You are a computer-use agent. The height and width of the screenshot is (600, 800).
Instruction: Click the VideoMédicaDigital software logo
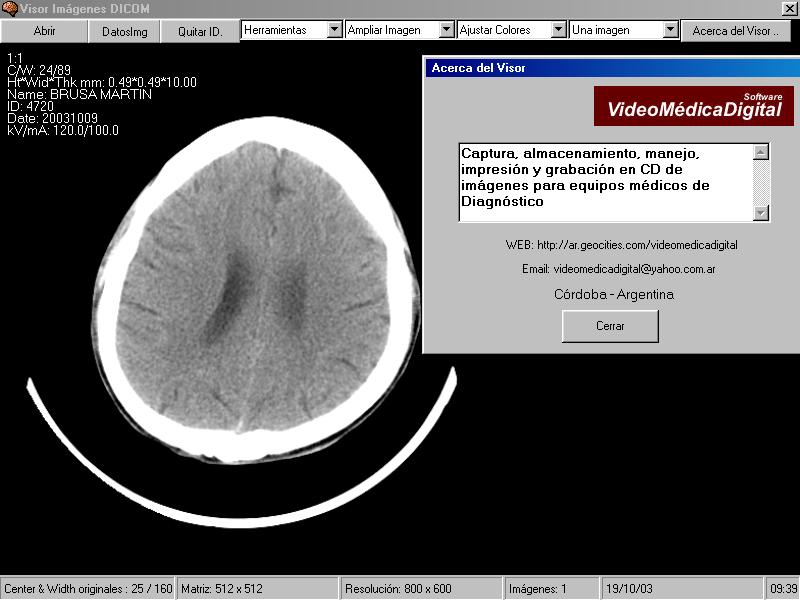tap(694, 106)
